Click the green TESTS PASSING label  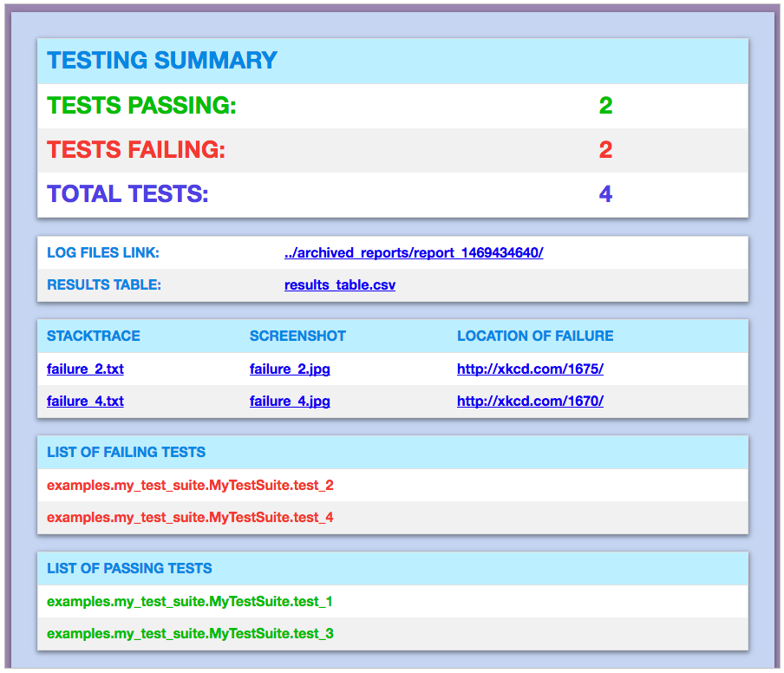pyautogui.click(x=141, y=106)
